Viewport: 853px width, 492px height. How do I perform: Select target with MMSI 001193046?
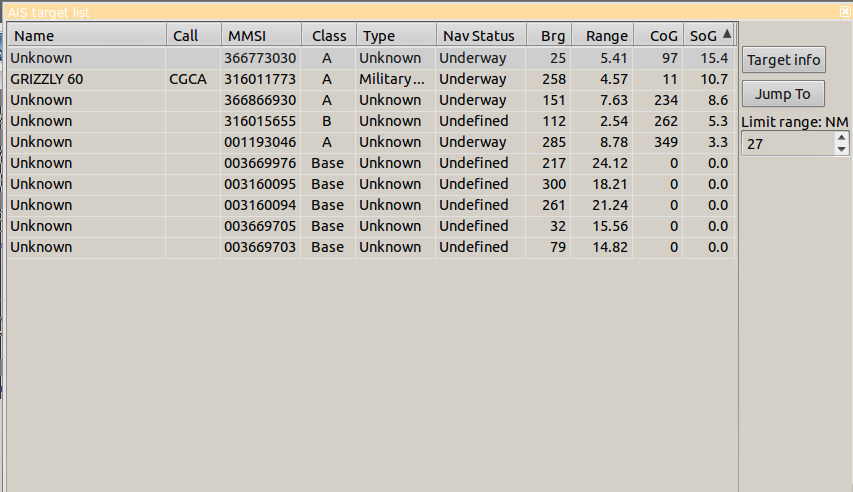[260, 142]
